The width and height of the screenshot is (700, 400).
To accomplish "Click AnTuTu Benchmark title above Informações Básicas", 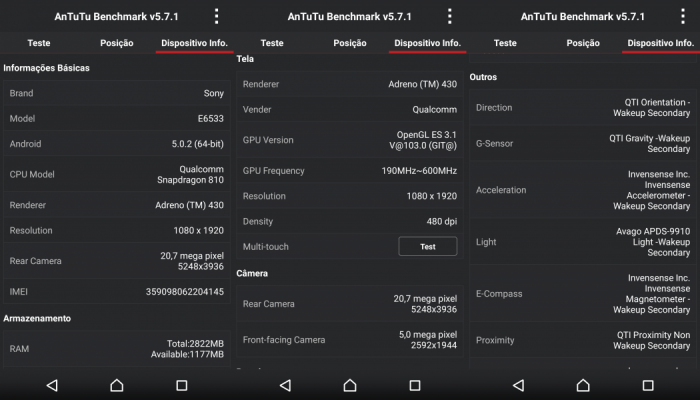I will tap(117, 17).
